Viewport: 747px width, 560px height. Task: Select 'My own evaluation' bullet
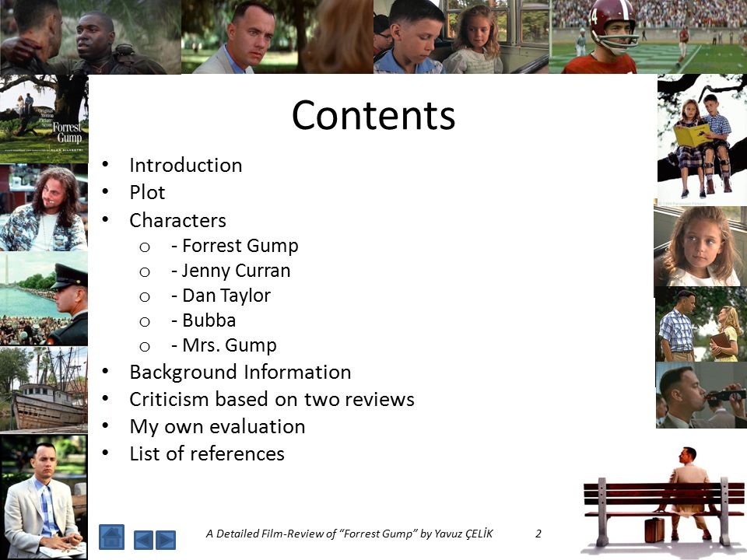click(x=217, y=427)
